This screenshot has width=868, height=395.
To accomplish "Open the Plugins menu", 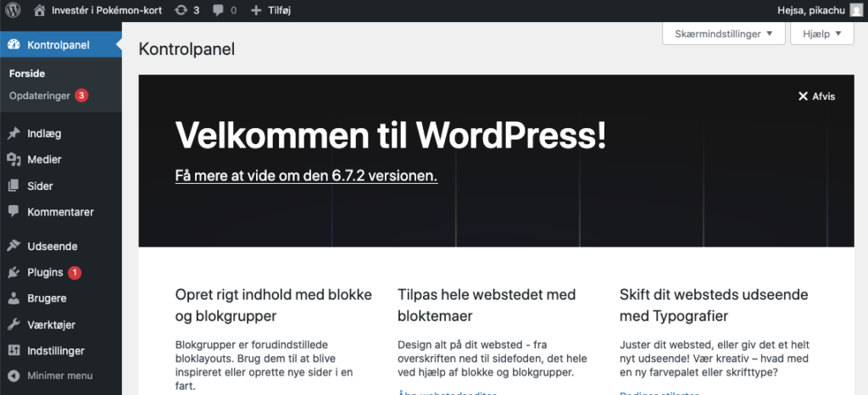I will point(61,272).
